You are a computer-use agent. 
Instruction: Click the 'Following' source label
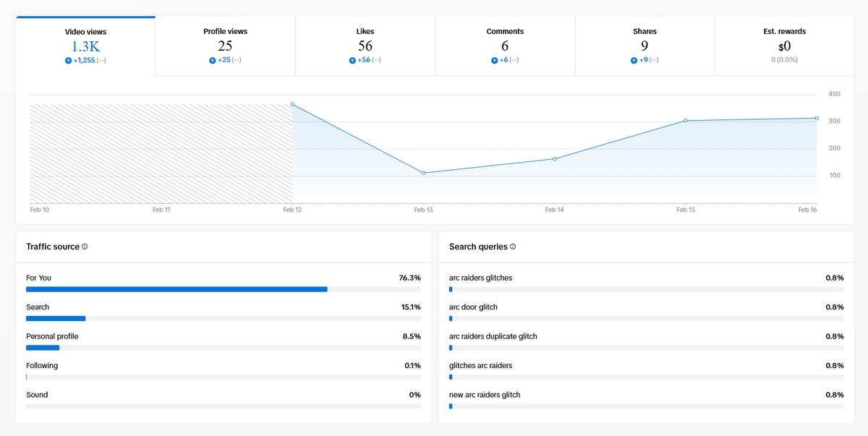[x=42, y=366]
